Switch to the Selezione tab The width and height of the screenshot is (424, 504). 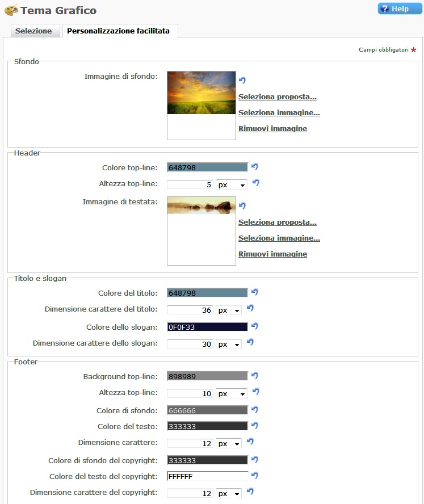tap(33, 31)
